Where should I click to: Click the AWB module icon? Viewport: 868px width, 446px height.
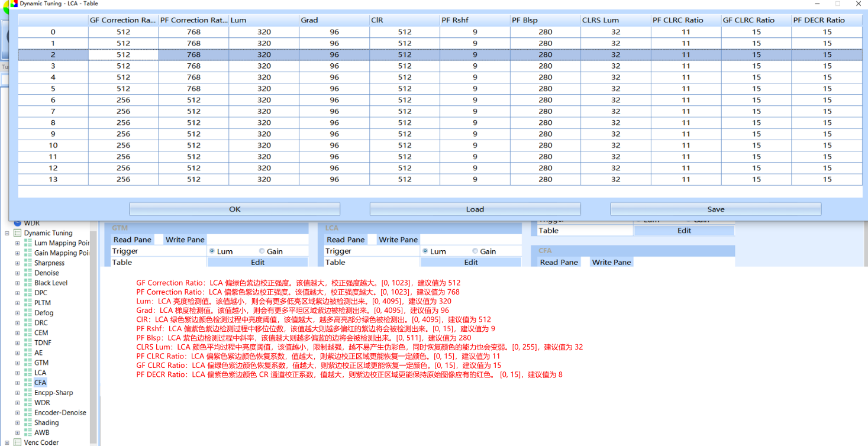tap(28, 432)
